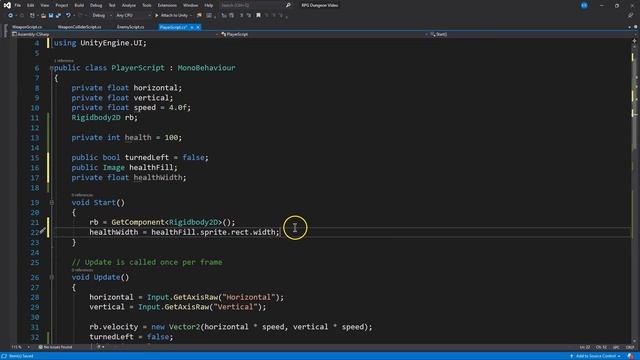Open the PlayerScript class navigation dropdown
The width and height of the screenshot is (640, 360).
[324, 34]
